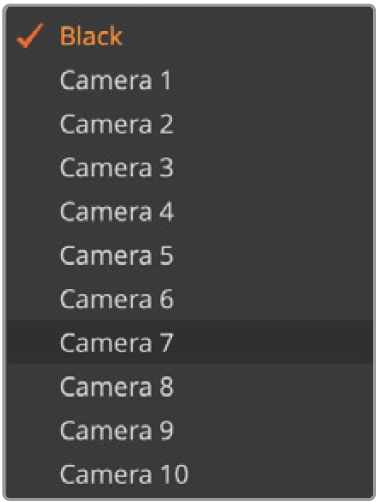Click the orange checkmark beside Black
Screen dimensions: 379x502
point(30,36)
